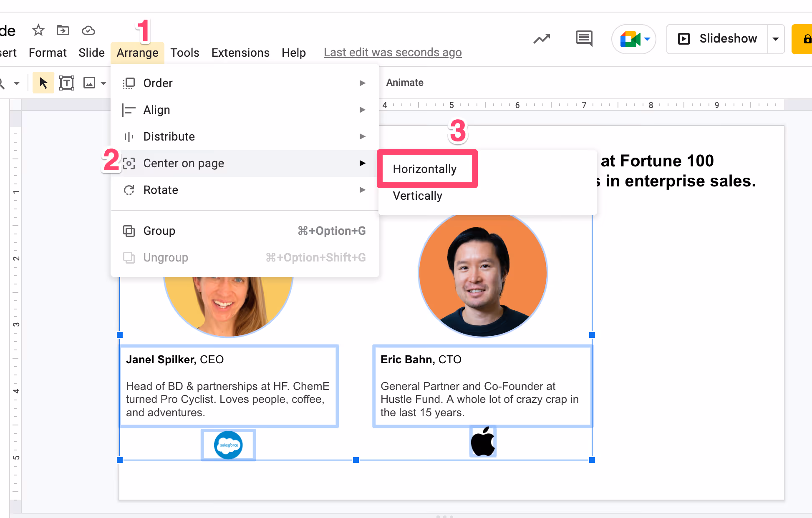The height and width of the screenshot is (518, 812).
Task: Open the activity dashboard trend icon
Action: 542,39
